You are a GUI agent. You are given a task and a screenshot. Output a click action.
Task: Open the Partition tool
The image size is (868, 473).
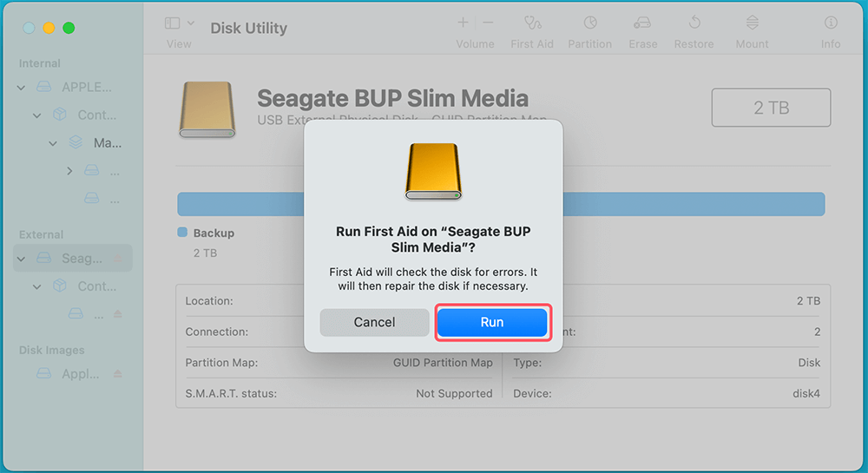(x=589, y=23)
